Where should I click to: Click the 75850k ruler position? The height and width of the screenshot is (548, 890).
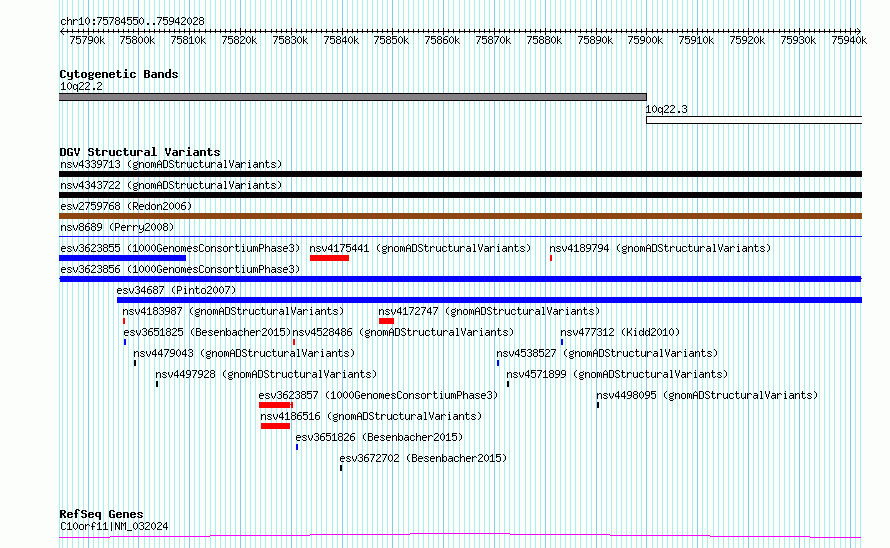[x=391, y=41]
